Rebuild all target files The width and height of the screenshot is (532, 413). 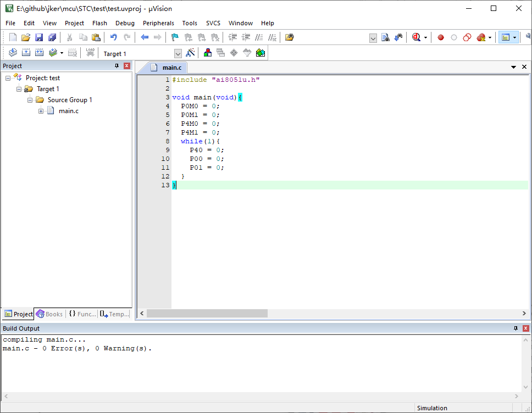40,53
